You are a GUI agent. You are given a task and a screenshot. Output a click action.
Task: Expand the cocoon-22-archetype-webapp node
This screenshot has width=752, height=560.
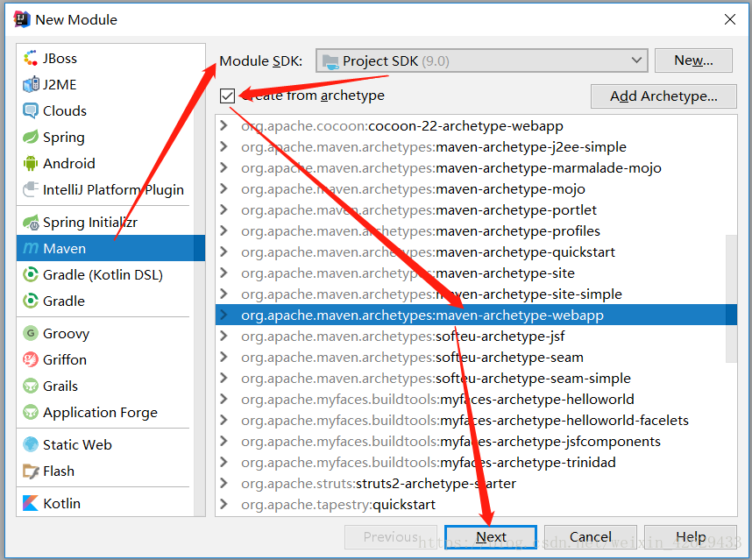[x=223, y=125]
